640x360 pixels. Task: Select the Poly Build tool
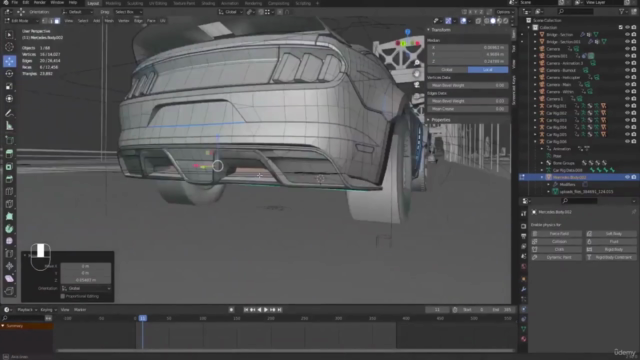click(9, 216)
